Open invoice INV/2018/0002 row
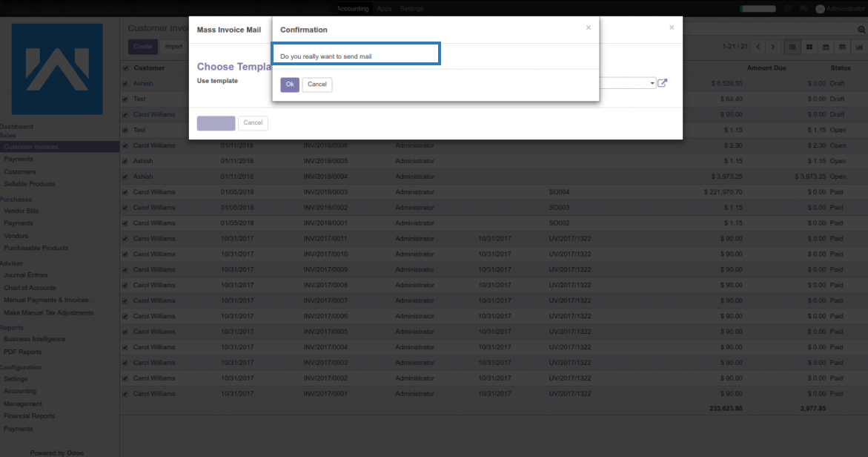Viewport: 868px width, 457px height. pyautogui.click(x=494, y=208)
